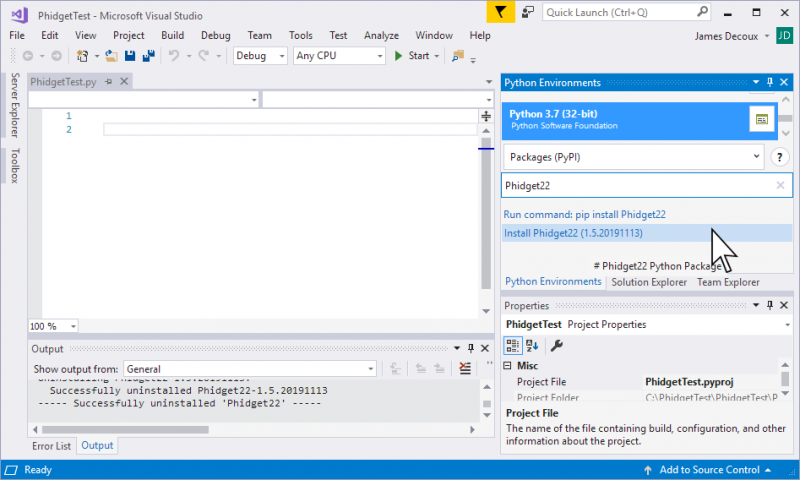Click the New Project toolbar icon
This screenshot has width=800, height=480.
pyautogui.click(x=82, y=56)
